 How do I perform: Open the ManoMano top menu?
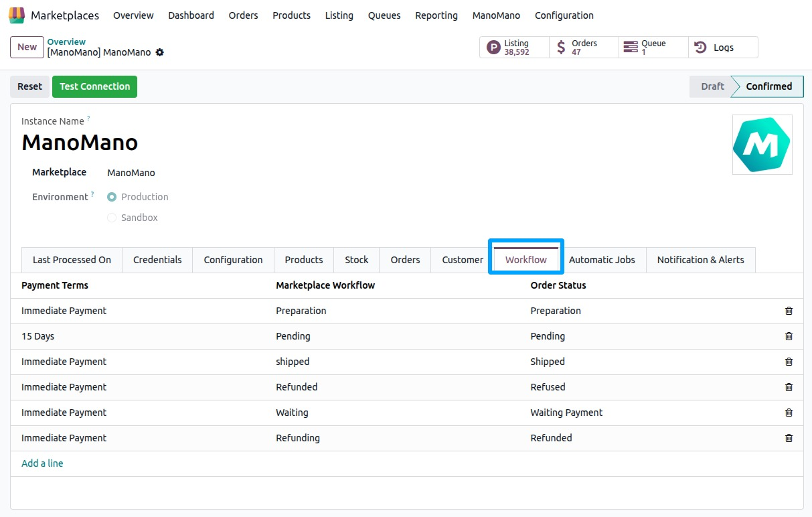(496, 15)
